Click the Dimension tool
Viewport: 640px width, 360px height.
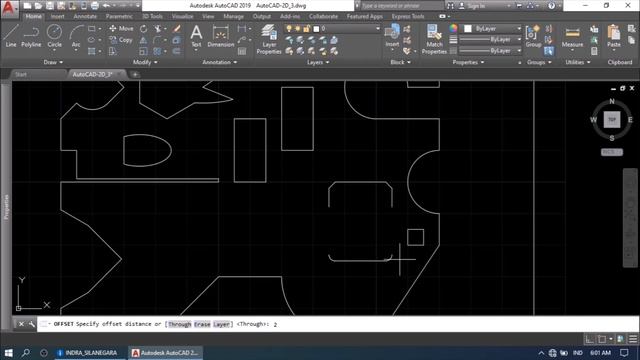pyautogui.click(x=221, y=36)
